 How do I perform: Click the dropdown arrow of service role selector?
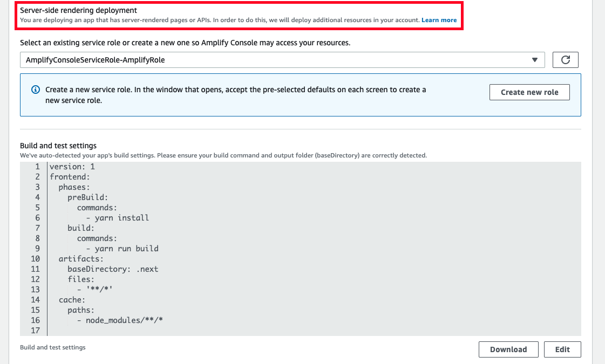click(x=535, y=60)
